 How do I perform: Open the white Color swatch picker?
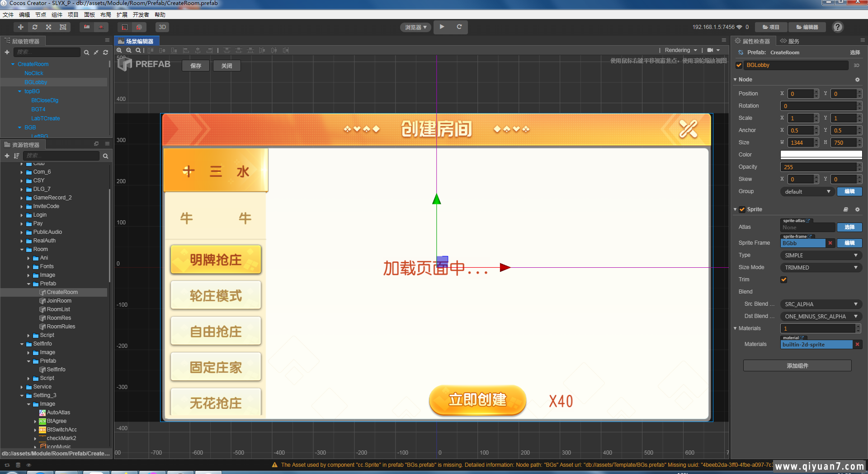[821, 155]
